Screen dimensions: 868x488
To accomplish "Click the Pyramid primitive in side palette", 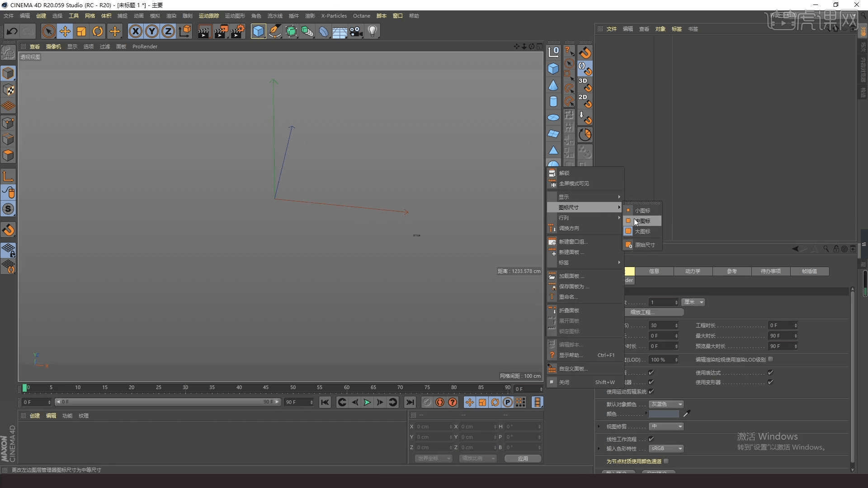I will tap(553, 150).
